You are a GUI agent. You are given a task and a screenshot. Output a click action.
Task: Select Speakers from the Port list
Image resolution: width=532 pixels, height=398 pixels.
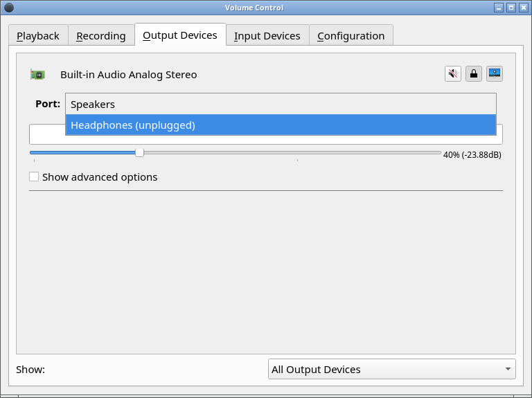point(281,105)
